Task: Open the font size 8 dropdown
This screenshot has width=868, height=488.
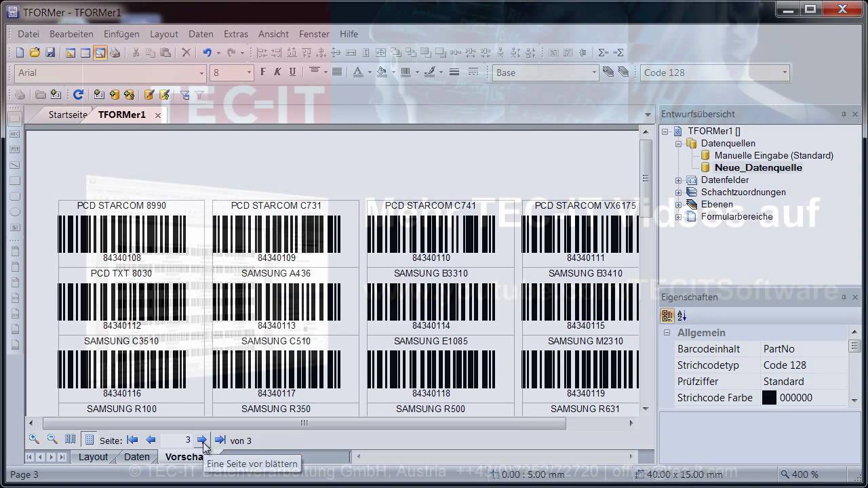Action: click(x=249, y=73)
